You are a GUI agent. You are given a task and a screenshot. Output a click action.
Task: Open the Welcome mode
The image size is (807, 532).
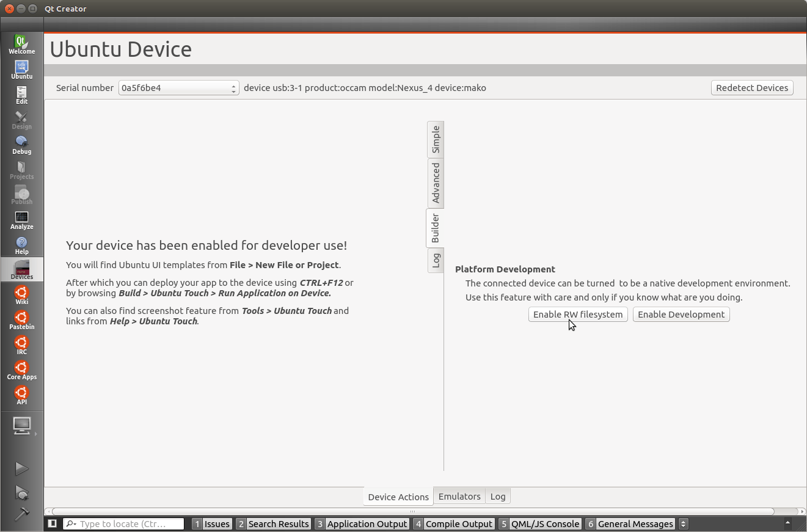click(x=21, y=45)
